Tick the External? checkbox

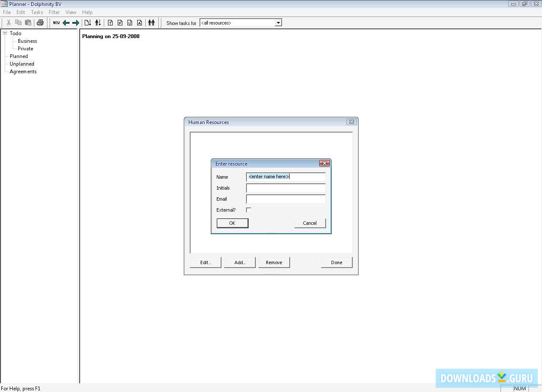pos(249,210)
